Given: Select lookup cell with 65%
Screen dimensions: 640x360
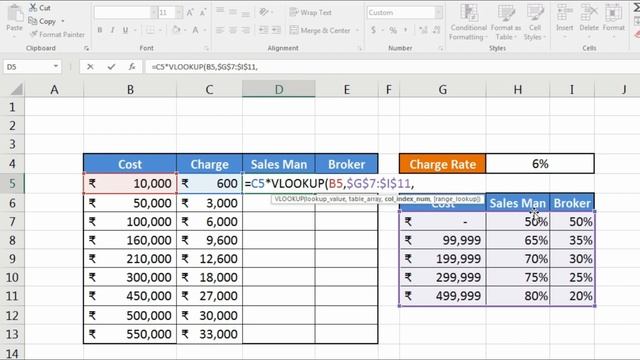Looking at the screenshot, I should pos(518,240).
